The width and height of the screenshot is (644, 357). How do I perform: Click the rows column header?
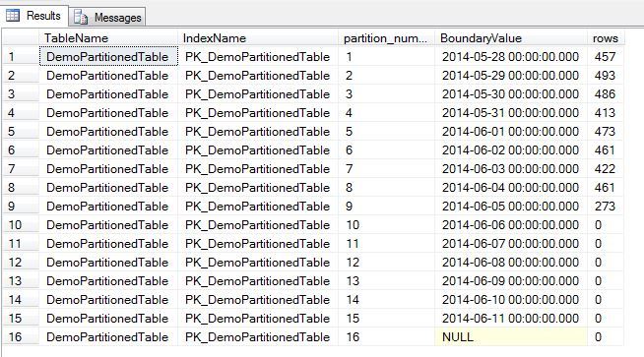click(606, 38)
